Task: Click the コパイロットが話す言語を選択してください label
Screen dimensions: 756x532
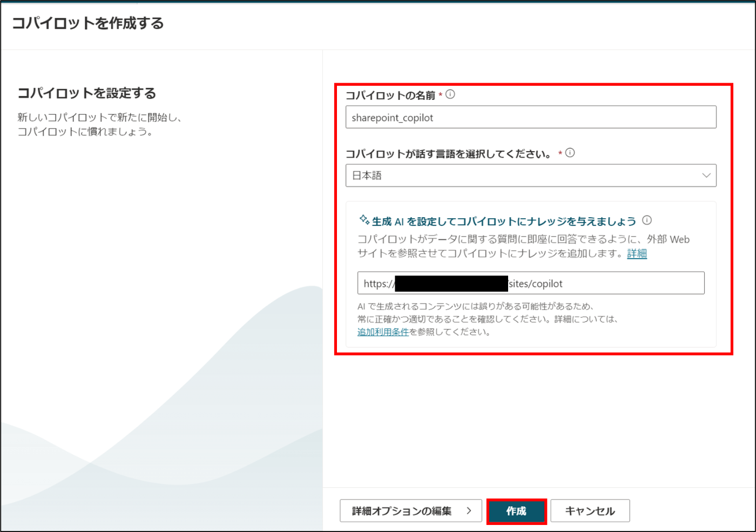Action: click(449, 154)
